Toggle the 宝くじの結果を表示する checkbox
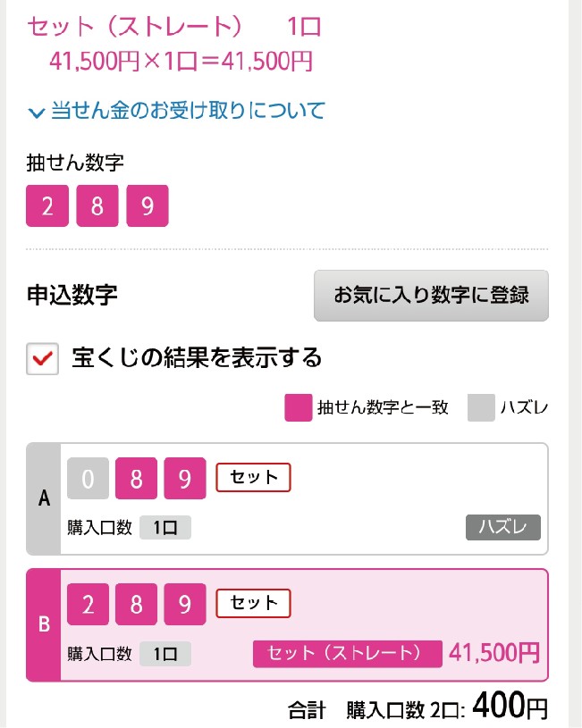The height and width of the screenshot is (728, 582). point(42,359)
